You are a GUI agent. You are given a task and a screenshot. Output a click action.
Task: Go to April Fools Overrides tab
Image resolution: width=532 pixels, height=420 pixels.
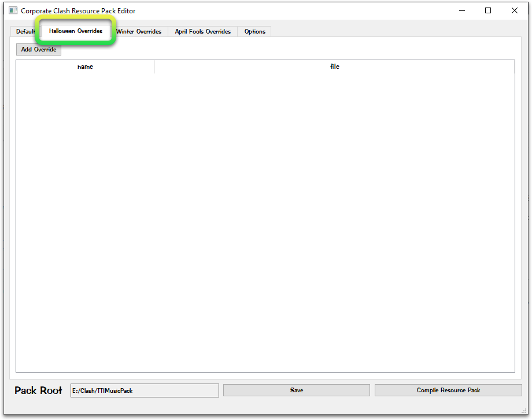click(202, 32)
